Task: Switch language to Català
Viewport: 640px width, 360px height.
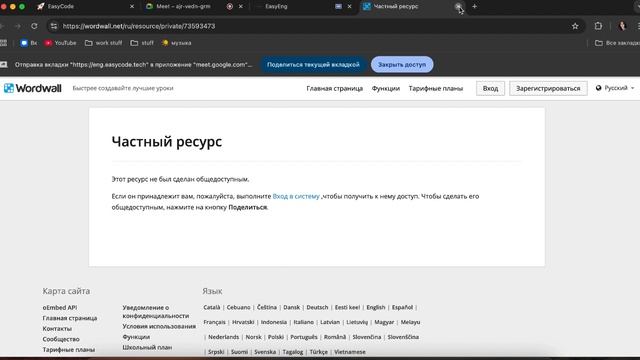Action: pos(212,307)
